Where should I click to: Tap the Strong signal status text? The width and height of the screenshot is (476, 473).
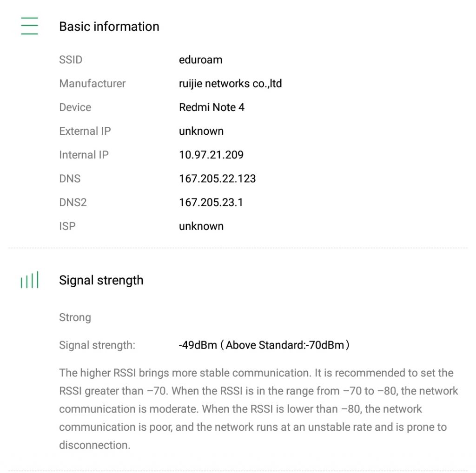click(75, 318)
